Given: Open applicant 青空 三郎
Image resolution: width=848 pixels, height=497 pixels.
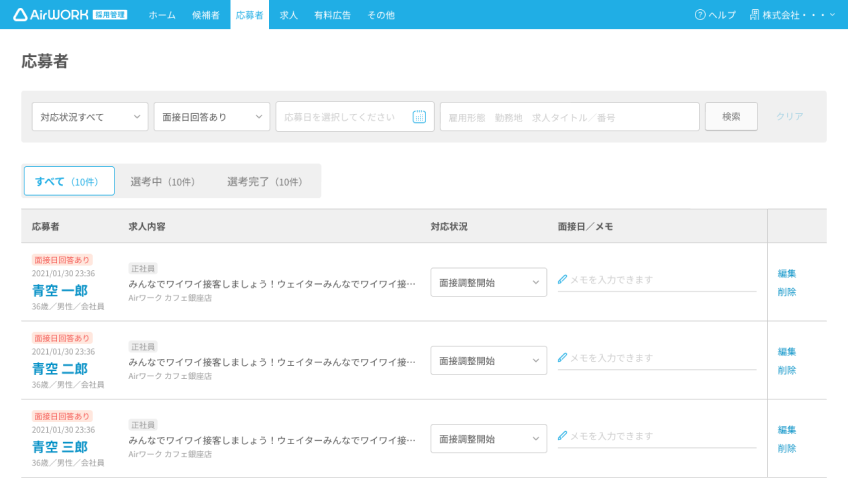Looking at the screenshot, I should click(x=60, y=447).
